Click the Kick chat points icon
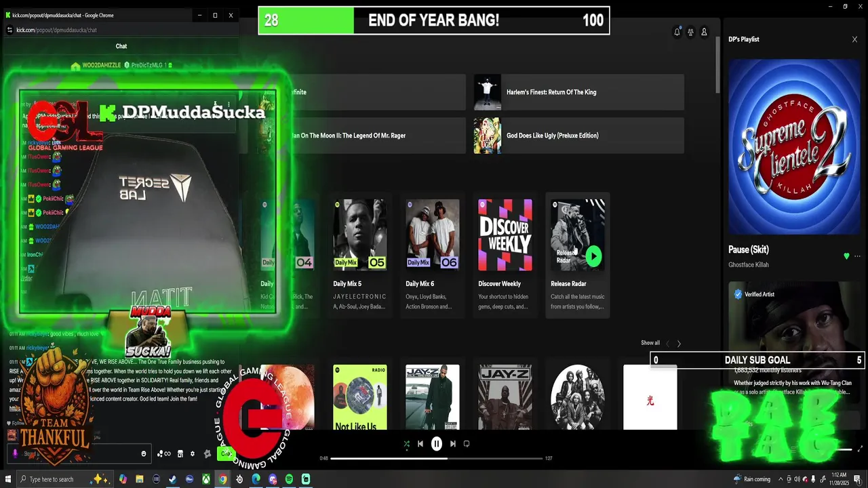The image size is (868, 488). pyautogui.click(x=163, y=454)
